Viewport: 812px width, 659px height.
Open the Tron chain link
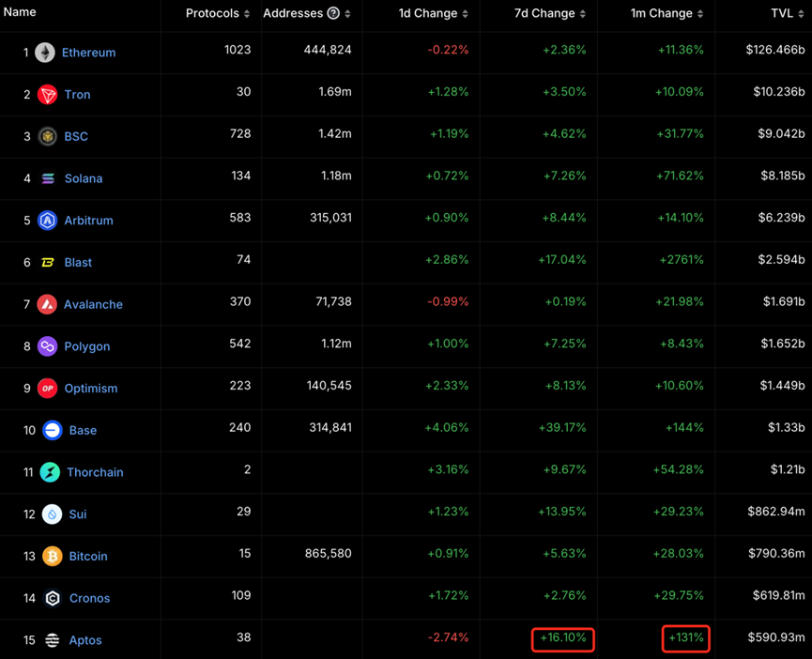coord(77,95)
